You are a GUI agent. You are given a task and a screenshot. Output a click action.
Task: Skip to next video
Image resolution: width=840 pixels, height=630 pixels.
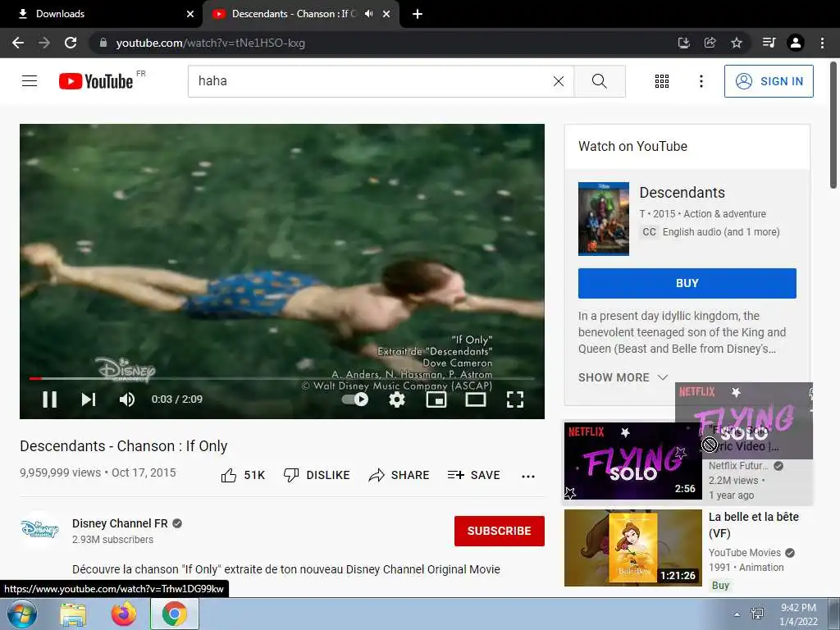pyautogui.click(x=89, y=399)
